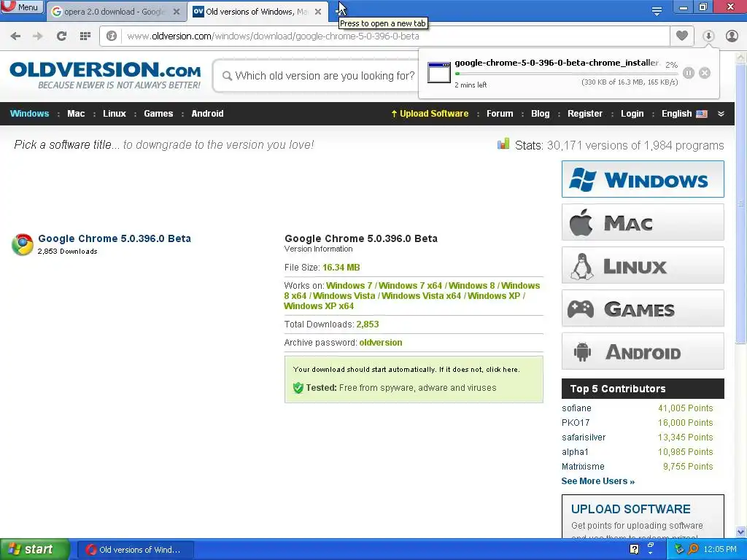747x560 pixels.
Task: Click the site info globe icon in address bar
Action: pos(112,36)
